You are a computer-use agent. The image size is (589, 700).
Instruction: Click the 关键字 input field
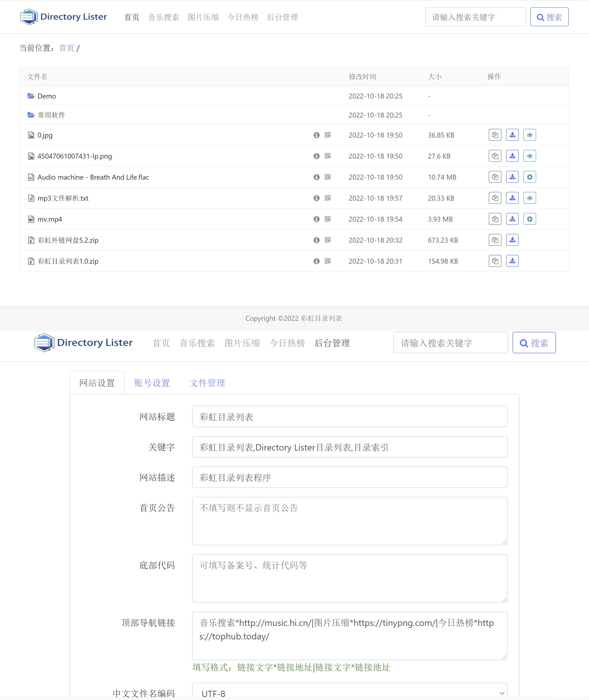[350, 447]
